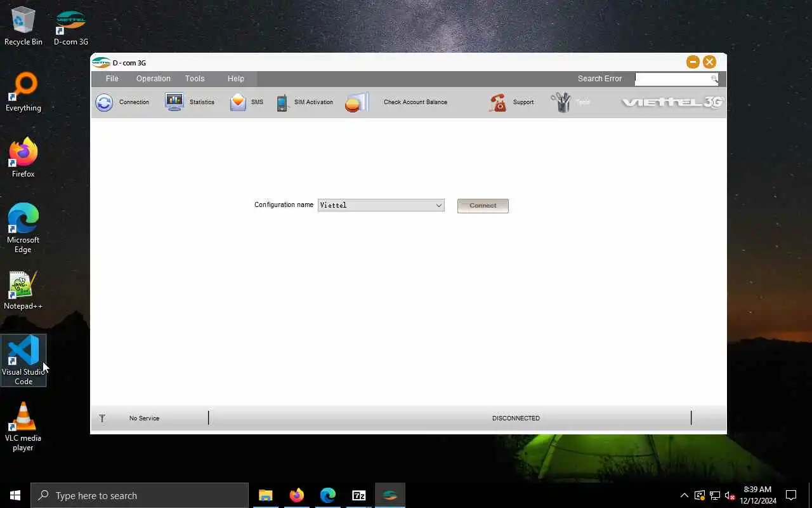The image size is (812, 508).
Task: Show hidden system tray icons
Action: [684, 495]
